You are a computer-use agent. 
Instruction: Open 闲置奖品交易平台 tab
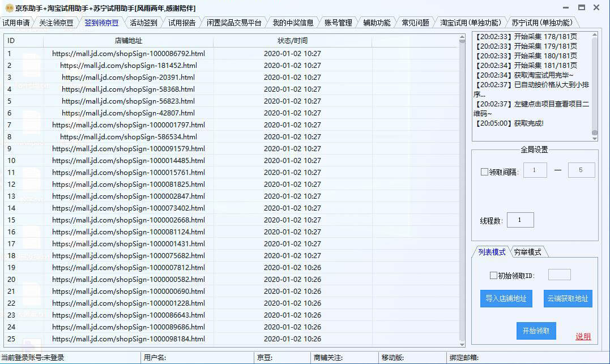(x=234, y=23)
